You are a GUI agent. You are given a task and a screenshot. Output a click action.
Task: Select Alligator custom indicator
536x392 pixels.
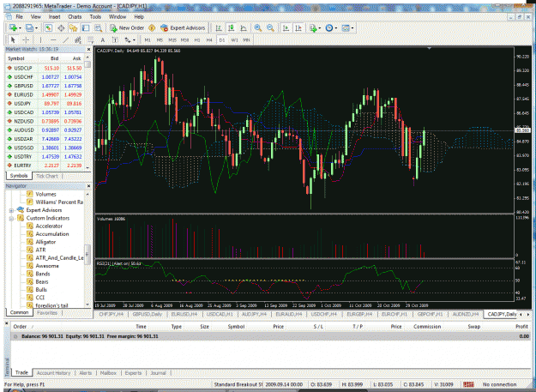pyautogui.click(x=45, y=242)
